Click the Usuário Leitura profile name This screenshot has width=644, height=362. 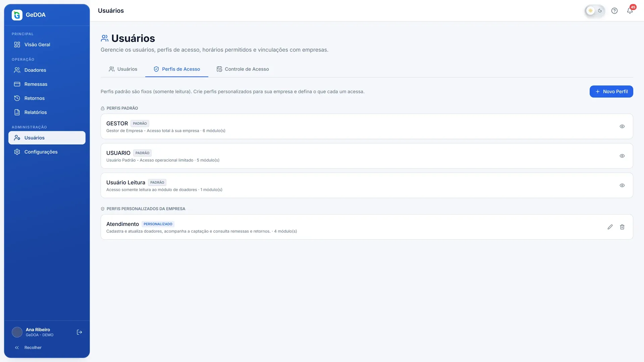coord(126,182)
